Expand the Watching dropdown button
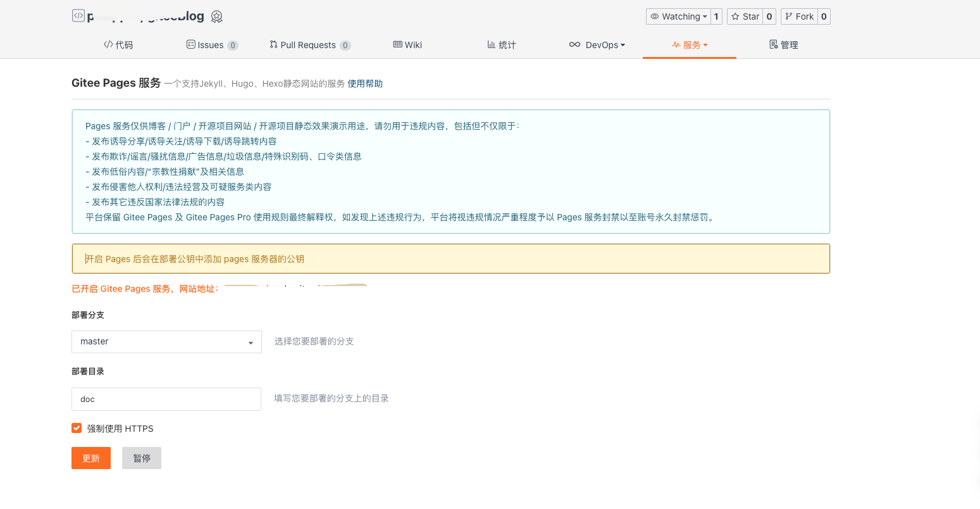The width and height of the screenshot is (980, 509). tap(678, 16)
